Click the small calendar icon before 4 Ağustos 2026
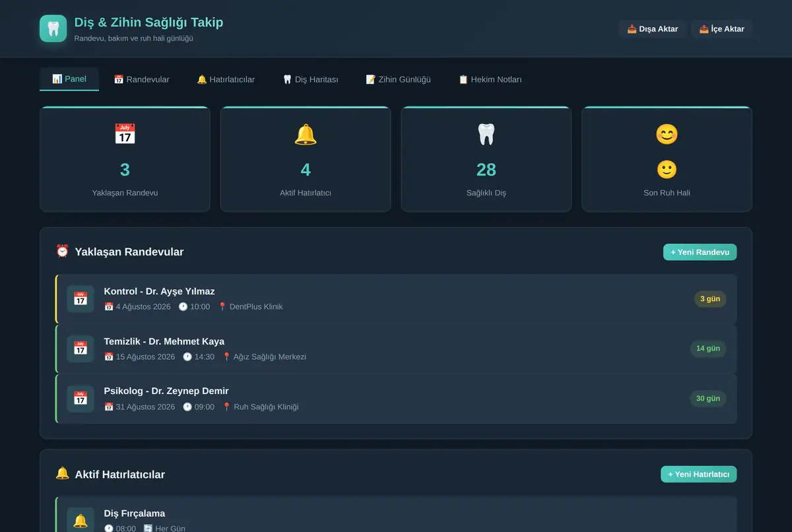This screenshot has width=792, height=532. tap(109, 307)
